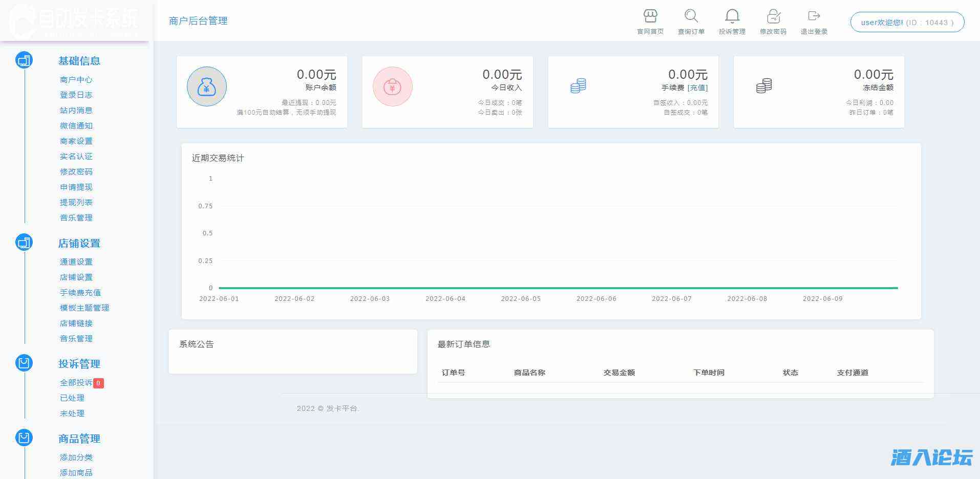Screen dimensions: 980x479
Task: Click the 修改密码 lock icon
Action: [773, 16]
